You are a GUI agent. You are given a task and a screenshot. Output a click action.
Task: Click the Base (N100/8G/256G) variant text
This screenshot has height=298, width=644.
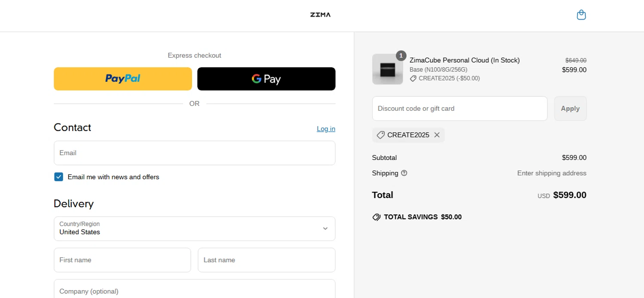(438, 69)
